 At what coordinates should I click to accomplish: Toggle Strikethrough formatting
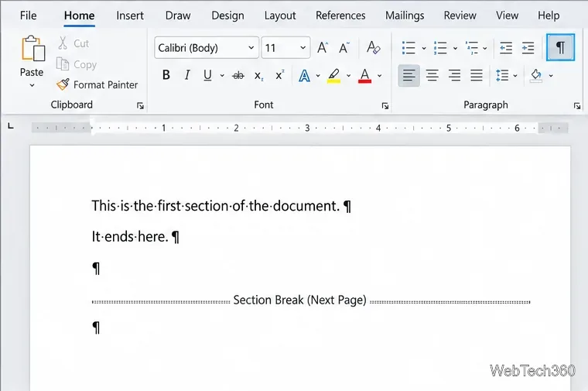pos(238,76)
